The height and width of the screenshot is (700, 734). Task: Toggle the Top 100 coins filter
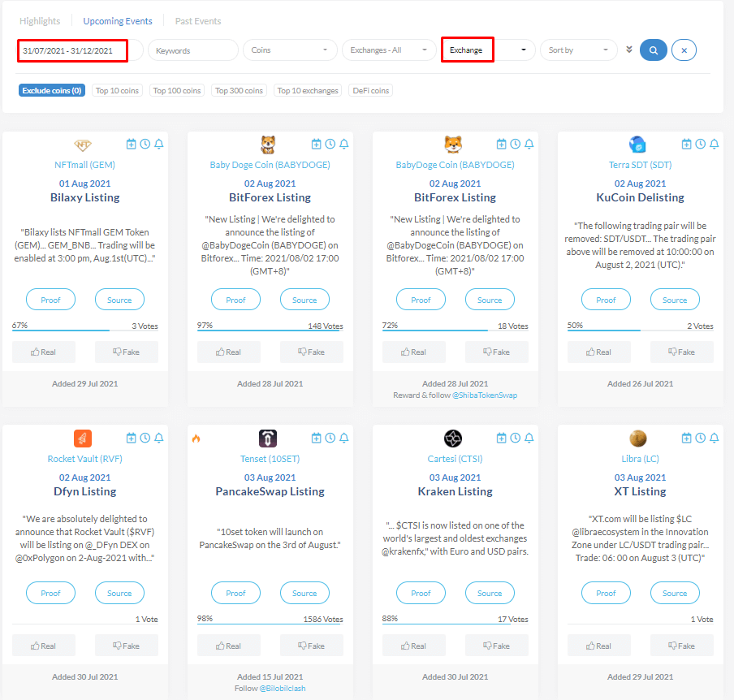[177, 90]
